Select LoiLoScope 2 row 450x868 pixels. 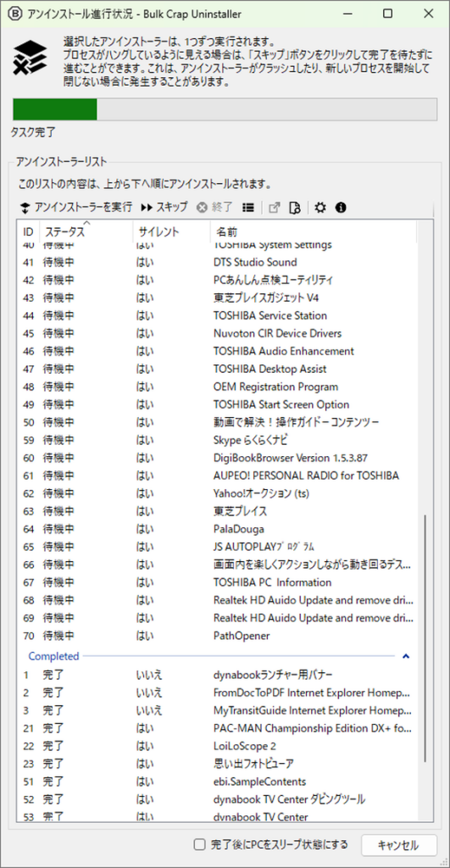pos(218,746)
